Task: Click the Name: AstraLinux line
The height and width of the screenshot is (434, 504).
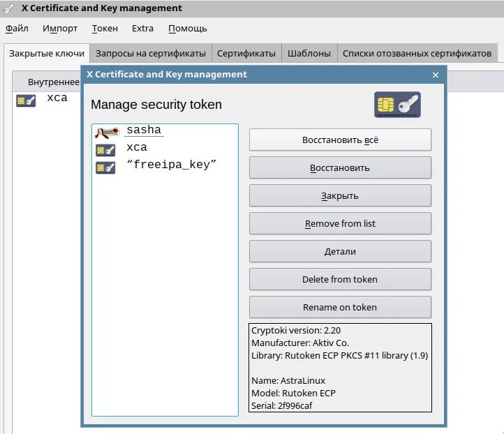Action: 288,381
